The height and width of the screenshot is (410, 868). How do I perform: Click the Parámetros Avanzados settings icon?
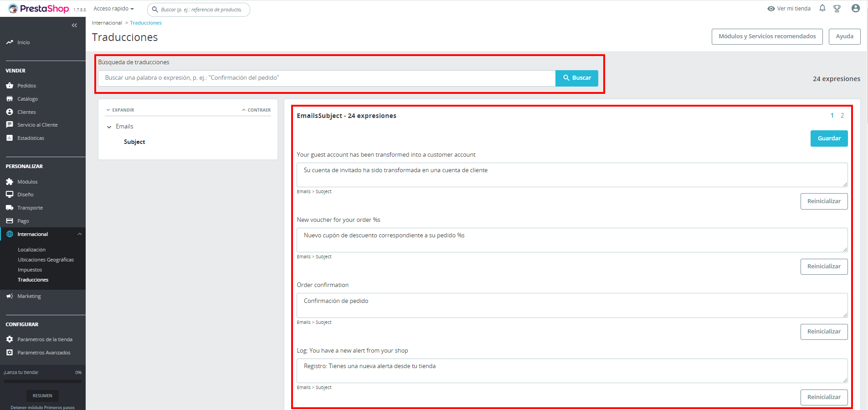click(x=10, y=353)
